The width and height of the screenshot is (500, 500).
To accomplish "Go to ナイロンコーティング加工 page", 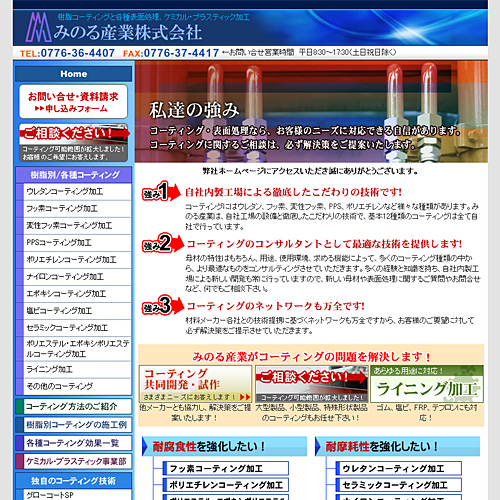I will [x=77, y=277].
